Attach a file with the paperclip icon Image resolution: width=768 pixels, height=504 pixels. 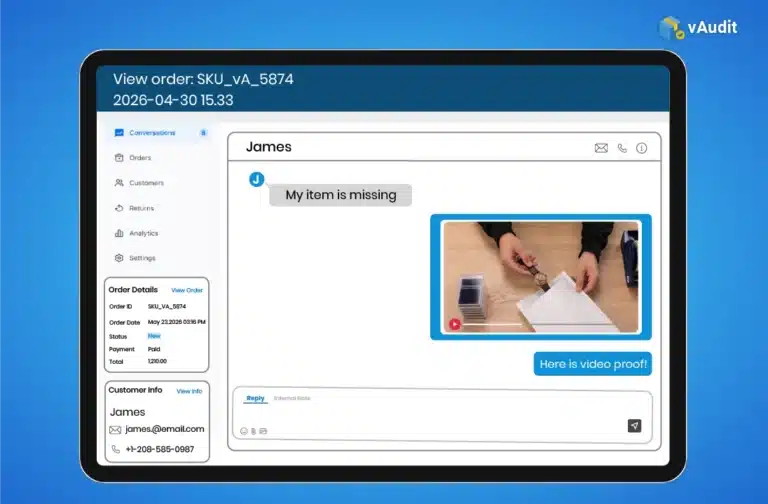pos(253,431)
